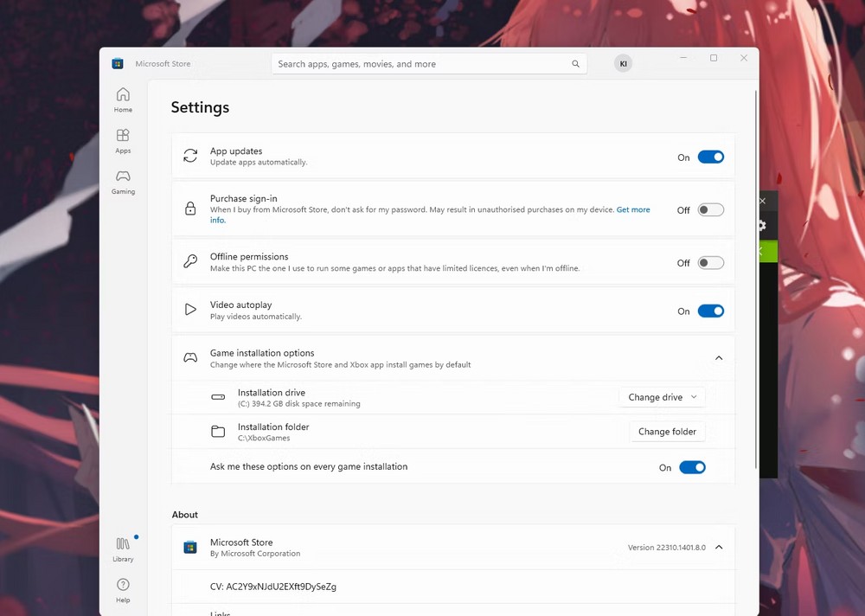Click the Installation drive disk icon

click(x=218, y=397)
